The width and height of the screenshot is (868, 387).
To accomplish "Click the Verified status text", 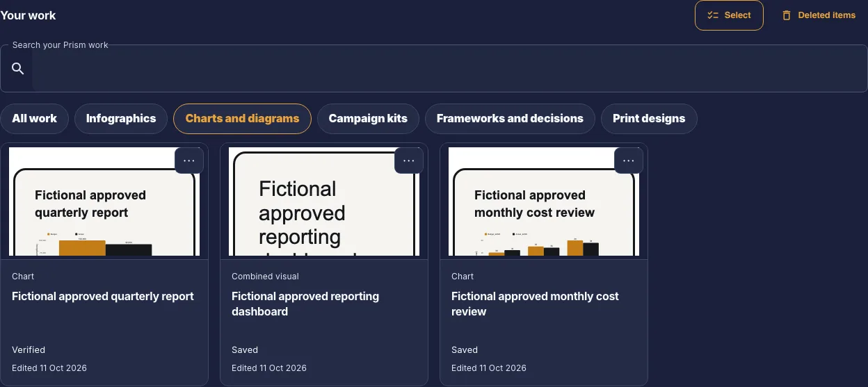I will [x=29, y=349].
